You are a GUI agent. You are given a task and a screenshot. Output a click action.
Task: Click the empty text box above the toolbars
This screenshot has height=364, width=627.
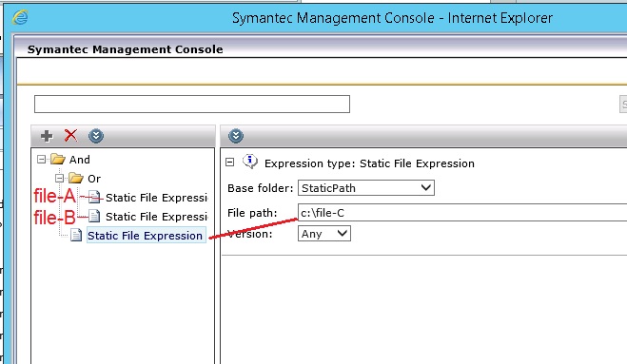click(192, 104)
